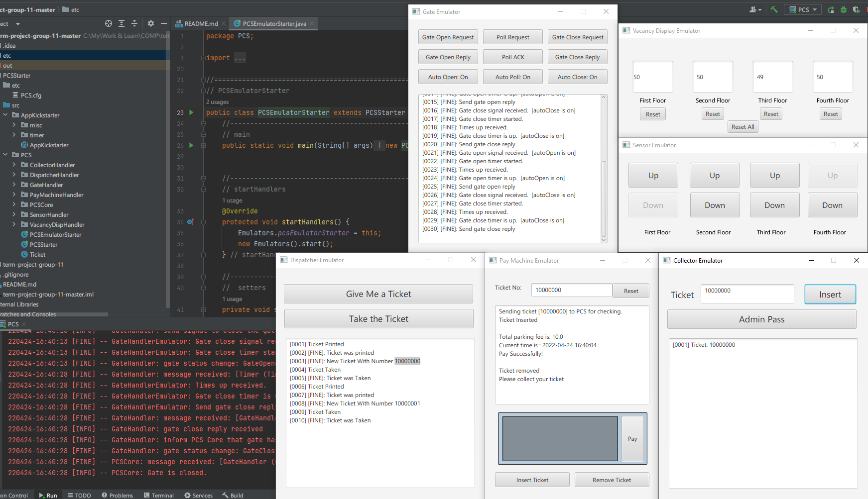Open the TODO tool window tab
Viewport: 868px width, 499px height.
(x=79, y=495)
